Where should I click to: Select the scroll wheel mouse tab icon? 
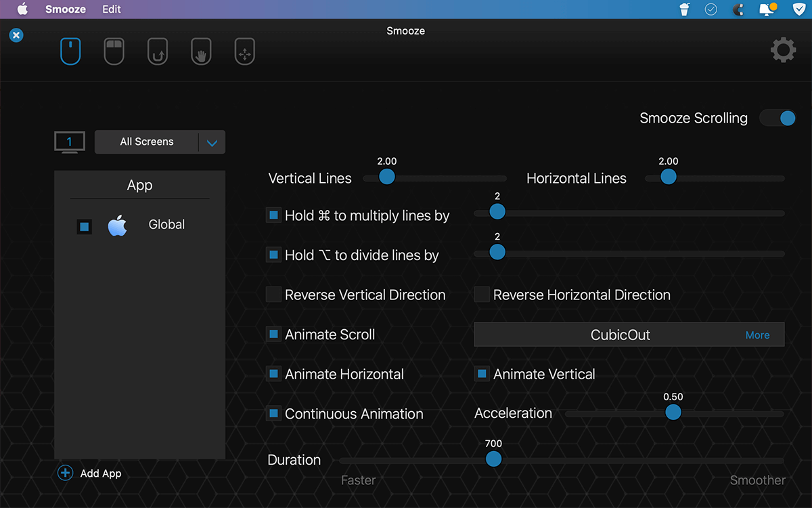[x=70, y=51]
